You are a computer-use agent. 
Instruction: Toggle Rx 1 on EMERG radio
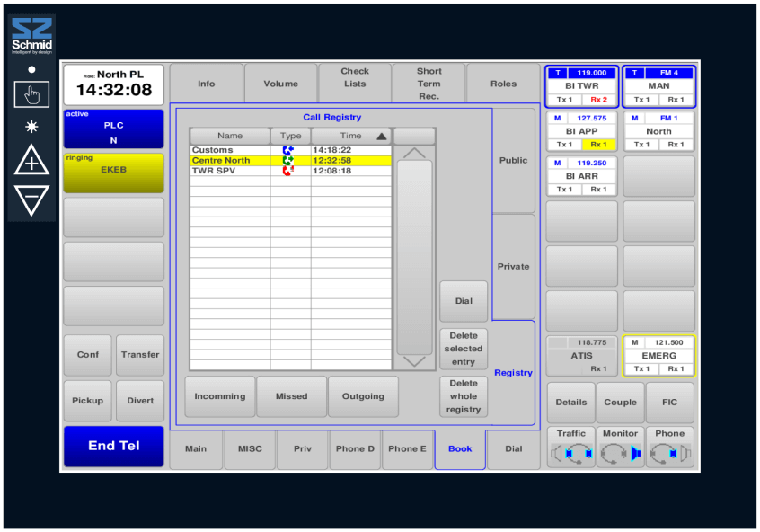coord(676,369)
